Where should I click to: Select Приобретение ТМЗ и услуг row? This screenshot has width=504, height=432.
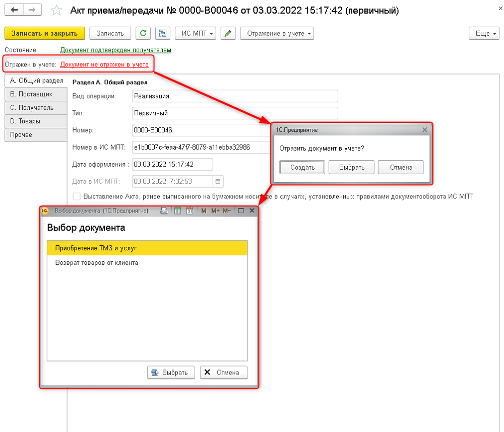coord(147,248)
